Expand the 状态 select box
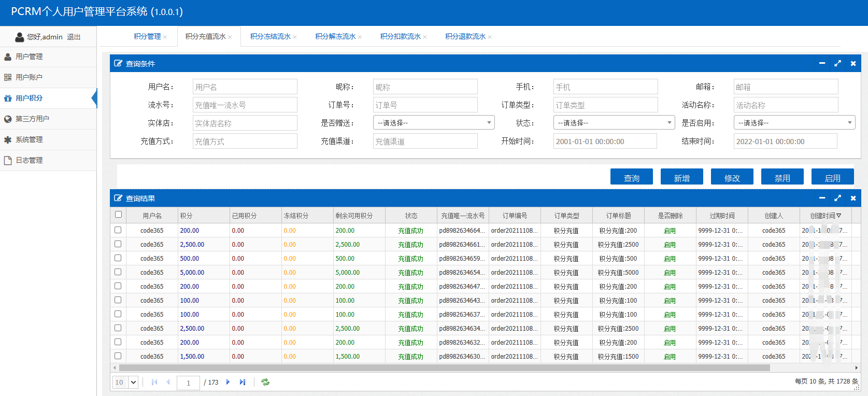Viewport: 868px width, 396px height. tap(614, 123)
